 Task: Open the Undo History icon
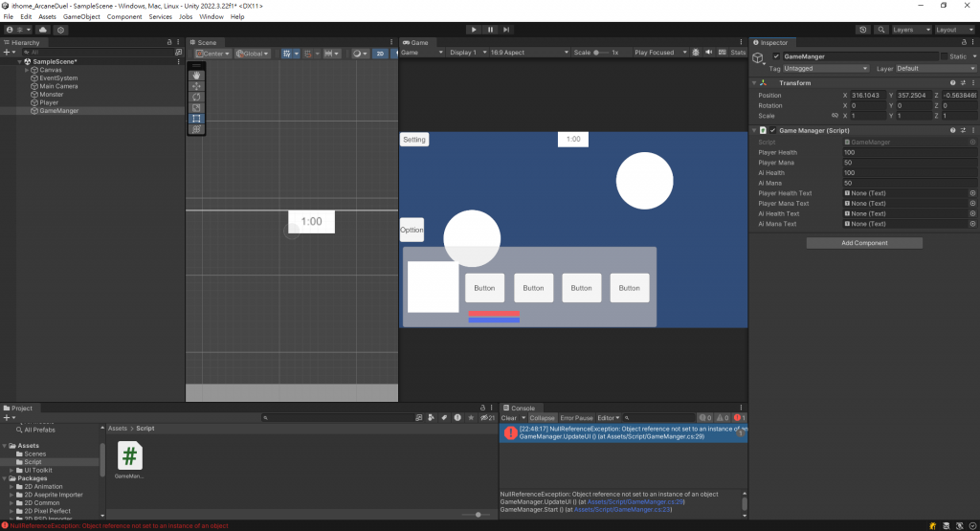tap(863, 30)
